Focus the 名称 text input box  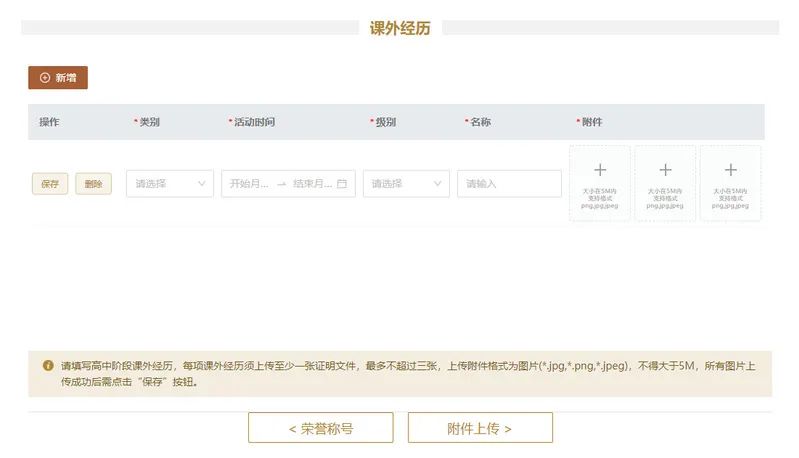(x=509, y=184)
